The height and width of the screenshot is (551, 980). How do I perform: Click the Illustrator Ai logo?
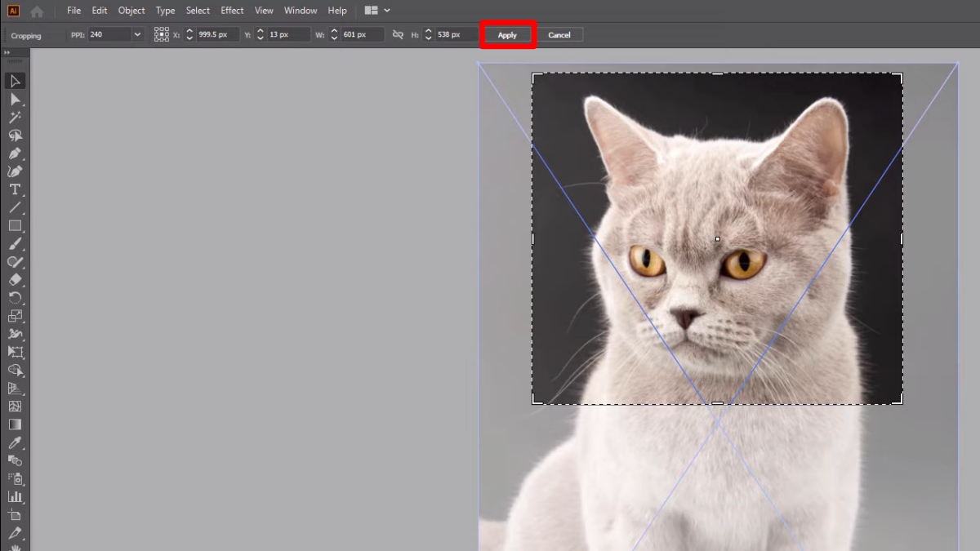click(13, 11)
